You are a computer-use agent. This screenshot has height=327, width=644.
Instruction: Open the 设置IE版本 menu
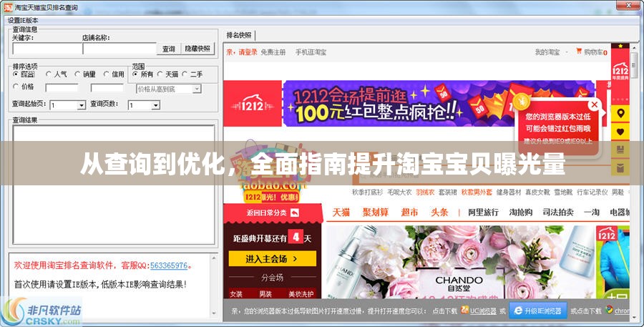coord(23,20)
